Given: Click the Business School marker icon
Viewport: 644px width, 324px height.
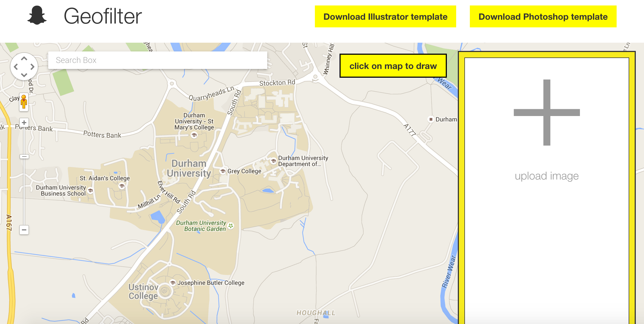Looking at the screenshot, I should pyautogui.click(x=90, y=190).
